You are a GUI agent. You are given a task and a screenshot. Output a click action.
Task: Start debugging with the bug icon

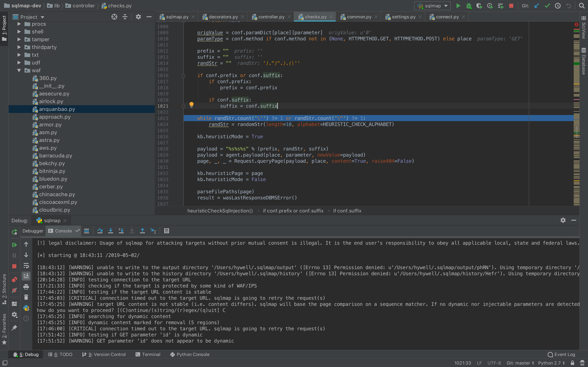pyautogui.click(x=469, y=6)
